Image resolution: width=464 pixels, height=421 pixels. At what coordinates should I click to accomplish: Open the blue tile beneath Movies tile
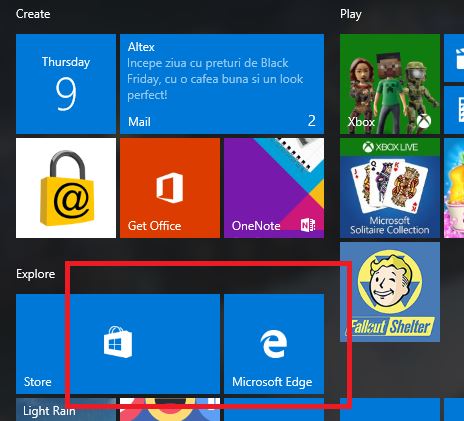tap(454, 110)
